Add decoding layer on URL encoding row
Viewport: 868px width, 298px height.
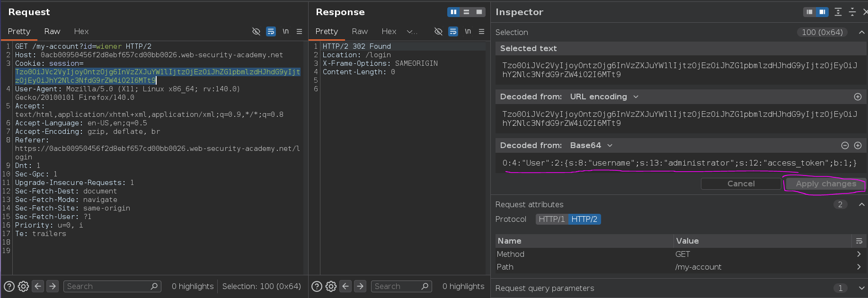[858, 96]
